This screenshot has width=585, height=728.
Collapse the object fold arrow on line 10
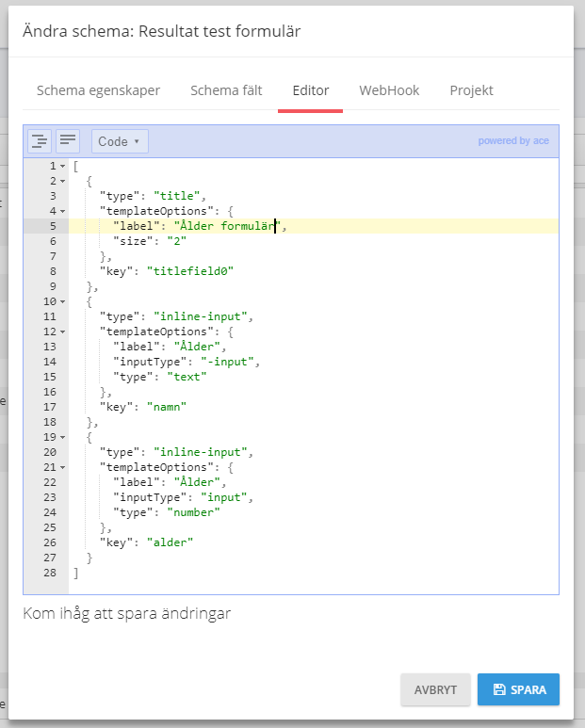tap(63, 301)
